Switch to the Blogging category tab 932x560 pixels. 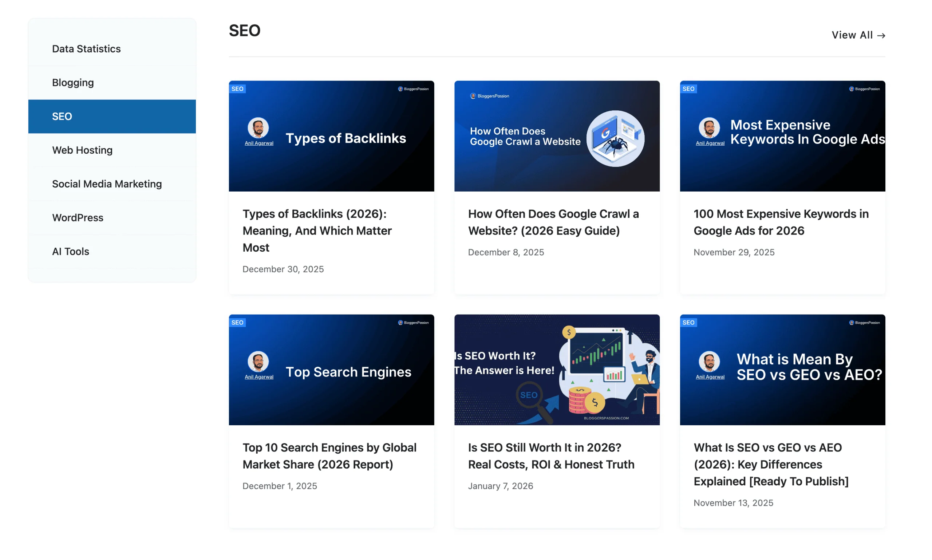coord(73,83)
